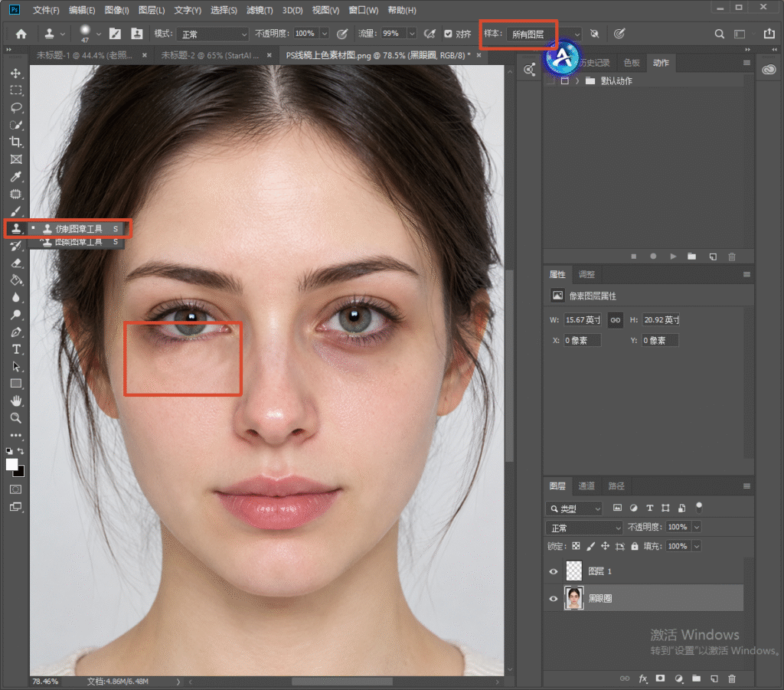Image resolution: width=784 pixels, height=690 pixels.
Task: Toggle lock image pixels brush icon
Action: [590, 546]
